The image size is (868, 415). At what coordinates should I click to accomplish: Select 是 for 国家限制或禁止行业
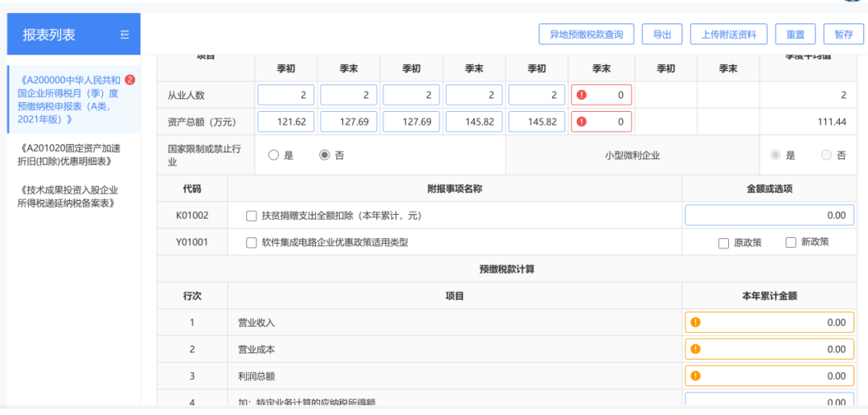tap(274, 155)
